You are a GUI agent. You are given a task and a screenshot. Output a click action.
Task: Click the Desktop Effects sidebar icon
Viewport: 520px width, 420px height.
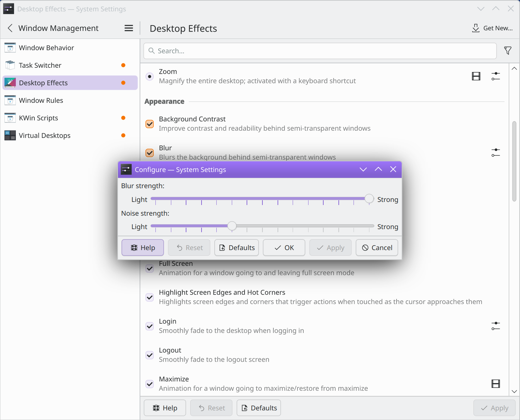click(10, 83)
